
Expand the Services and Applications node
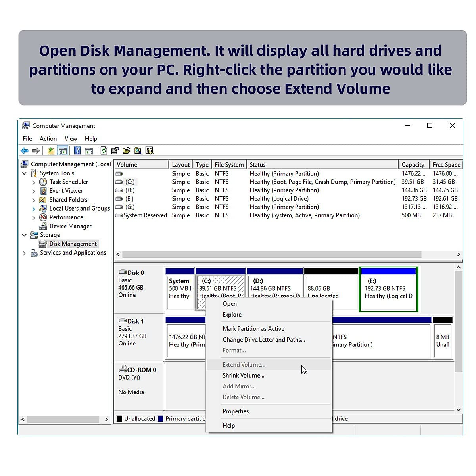24,253
